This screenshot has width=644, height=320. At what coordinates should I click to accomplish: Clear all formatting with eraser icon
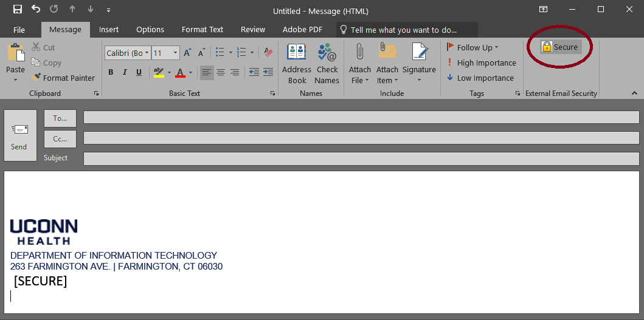268,53
